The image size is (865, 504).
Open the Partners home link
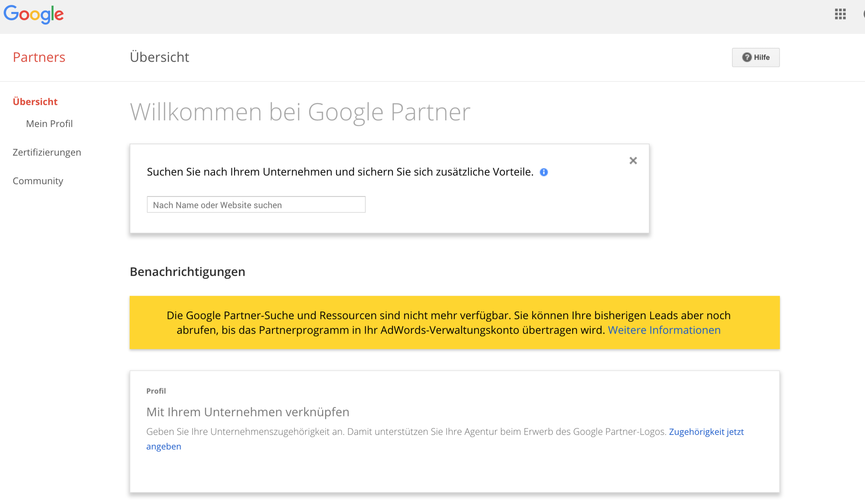point(39,57)
